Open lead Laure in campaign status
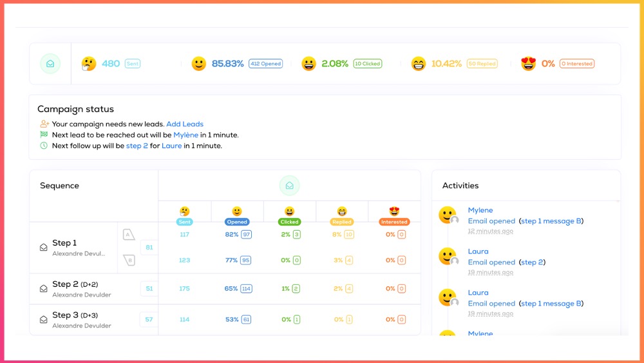 tap(172, 146)
